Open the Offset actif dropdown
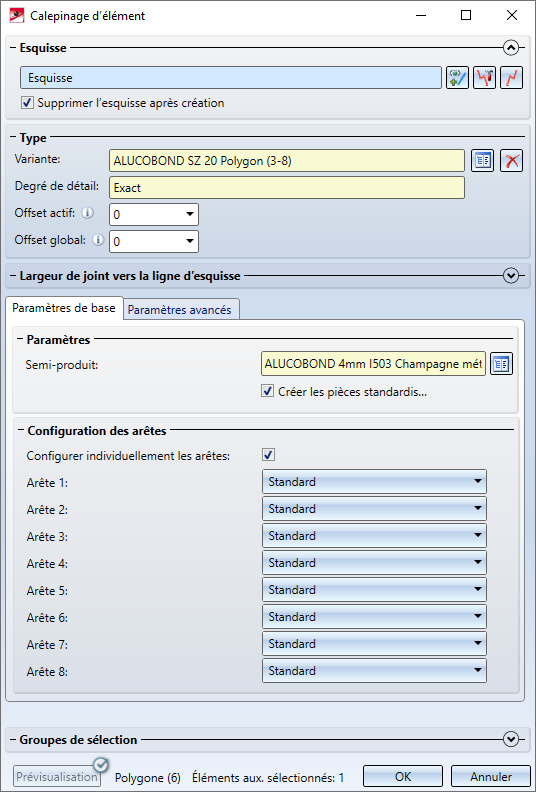The height and width of the screenshot is (792, 536). (x=154, y=215)
